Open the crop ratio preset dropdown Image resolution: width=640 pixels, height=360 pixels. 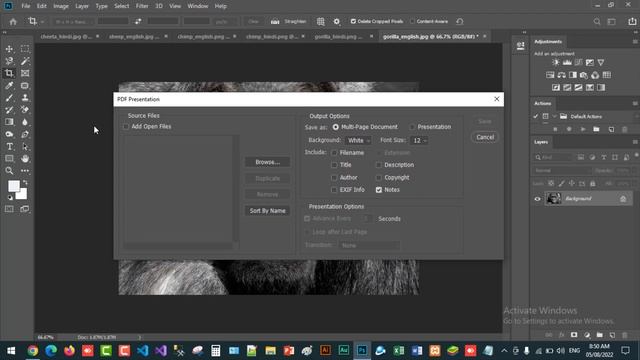(72, 22)
